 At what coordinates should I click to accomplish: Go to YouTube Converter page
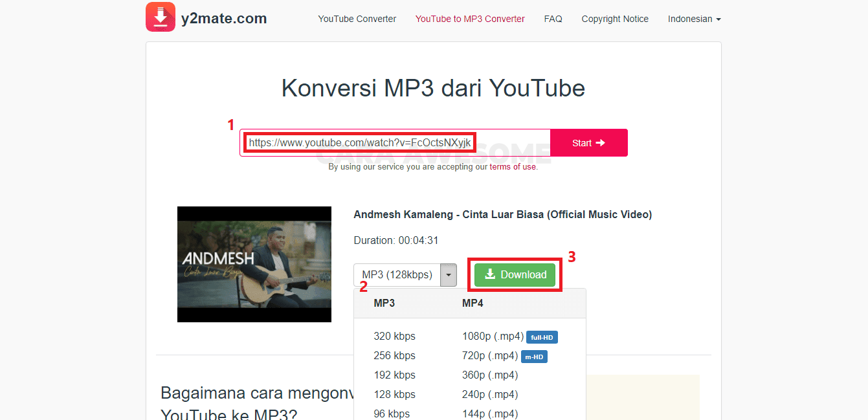[x=357, y=19]
